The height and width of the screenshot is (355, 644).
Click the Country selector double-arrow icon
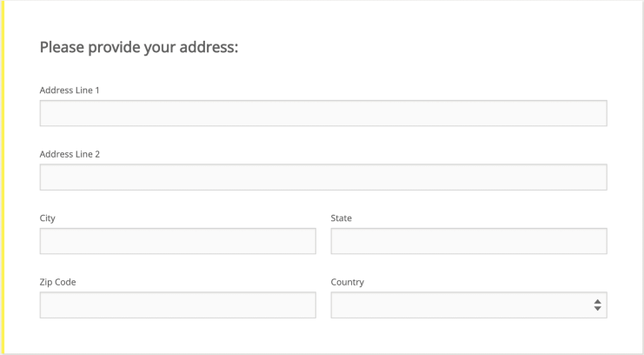pos(597,305)
